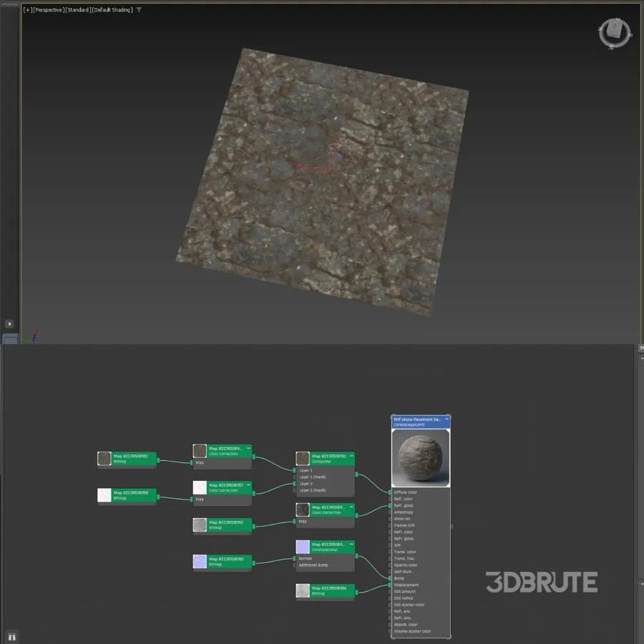Image resolution: width=644 pixels, height=644 pixels.
Task: Click output socket of Bitmap Map #2139508916
Action: click(356, 592)
